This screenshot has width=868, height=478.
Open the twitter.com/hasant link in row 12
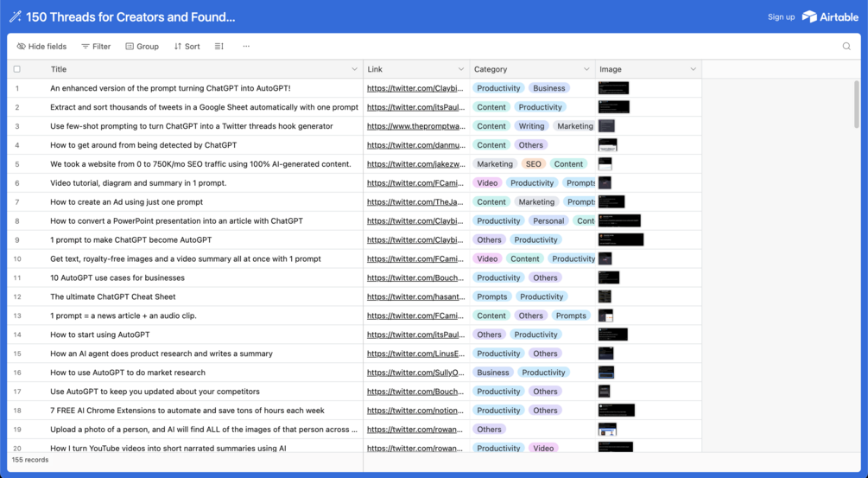coord(415,296)
